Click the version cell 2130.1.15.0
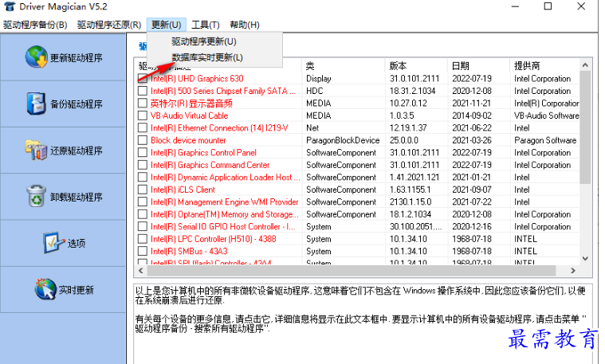 411,202
